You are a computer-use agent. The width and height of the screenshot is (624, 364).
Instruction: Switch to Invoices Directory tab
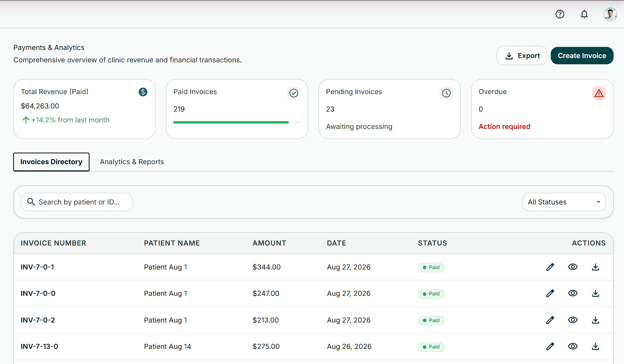click(51, 162)
